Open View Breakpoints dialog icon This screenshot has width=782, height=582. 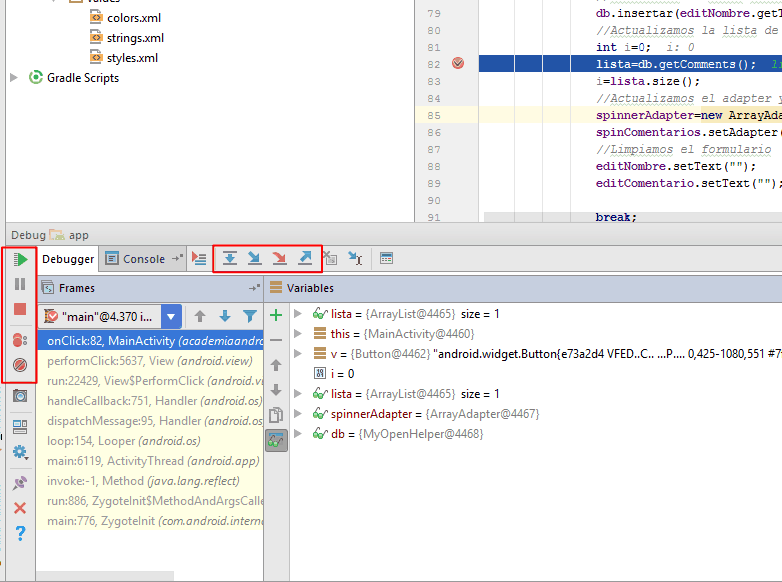coord(20,340)
